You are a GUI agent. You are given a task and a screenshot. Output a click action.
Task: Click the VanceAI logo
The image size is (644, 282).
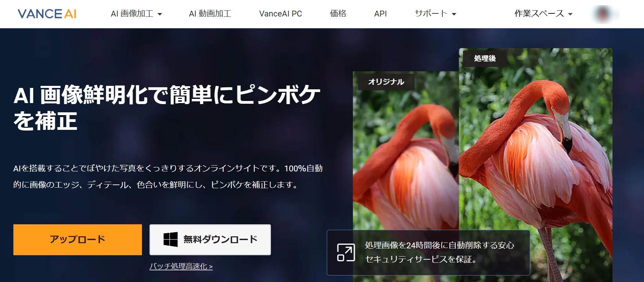[47, 14]
